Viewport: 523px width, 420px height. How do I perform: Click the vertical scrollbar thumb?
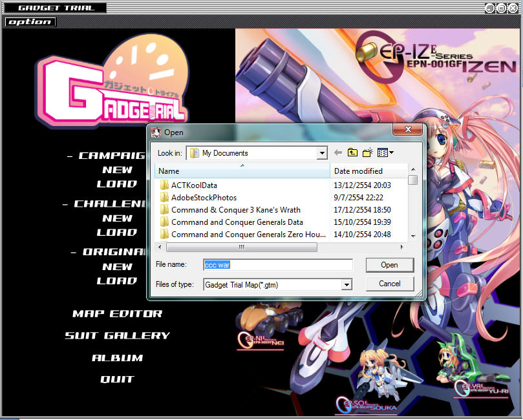pos(413,180)
